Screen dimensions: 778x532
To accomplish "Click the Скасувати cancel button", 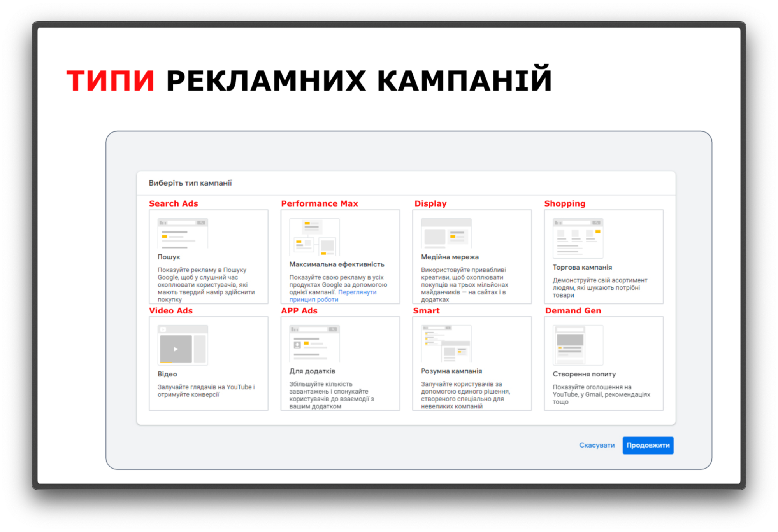I will (x=596, y=445).
